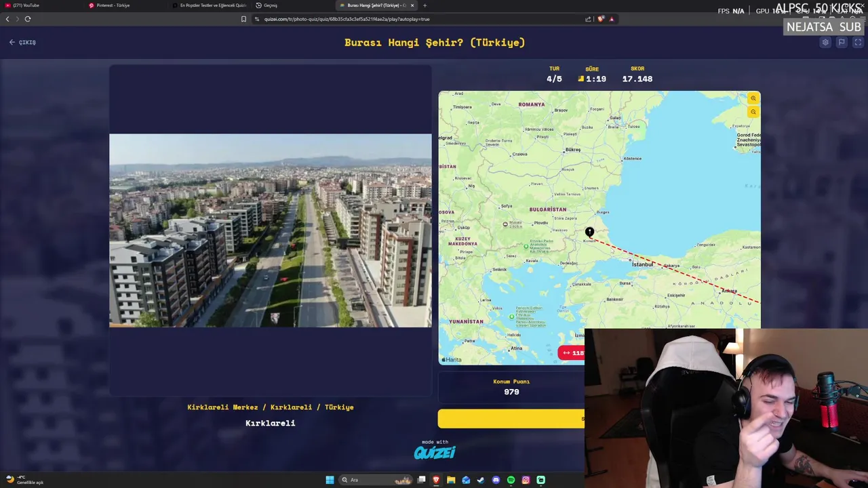Open Steam from taskbar

[481, 480]
